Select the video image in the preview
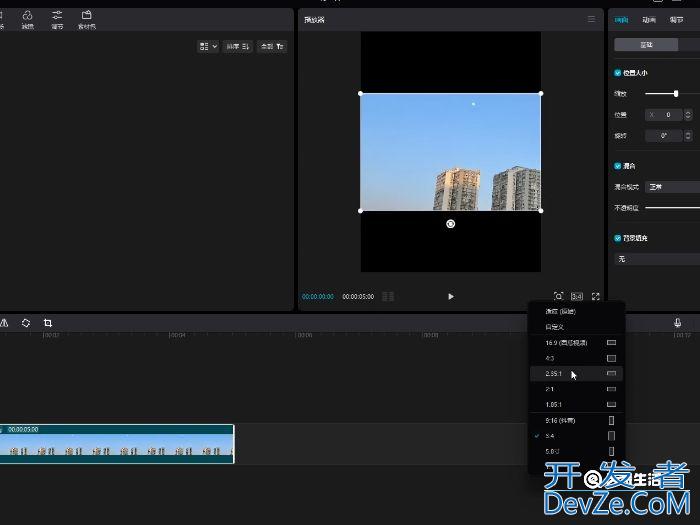 (x=450, y=152)
